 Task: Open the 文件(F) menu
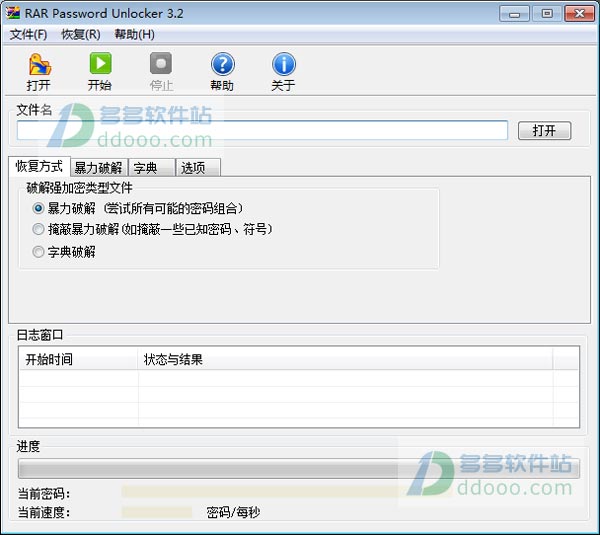[x=28, y=34]
